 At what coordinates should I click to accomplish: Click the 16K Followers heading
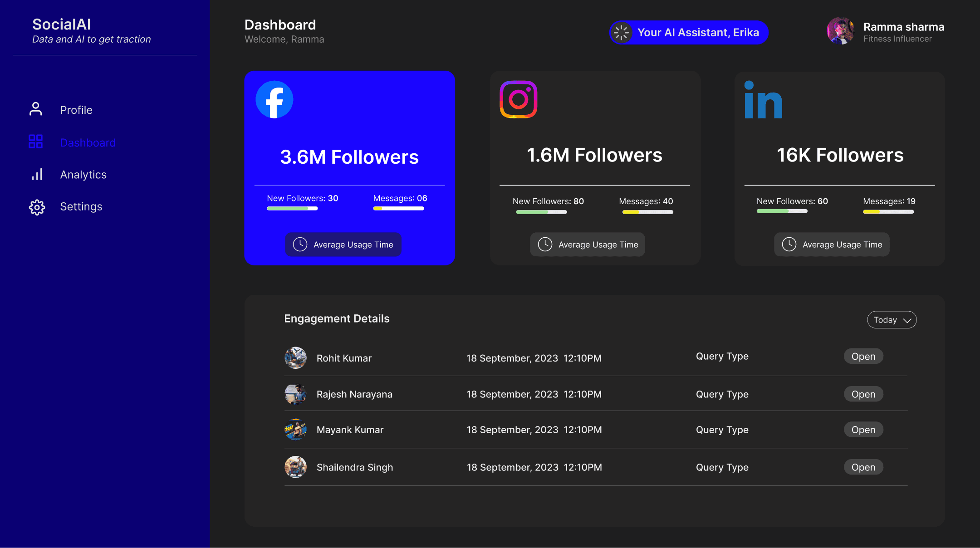click(840, 155)
